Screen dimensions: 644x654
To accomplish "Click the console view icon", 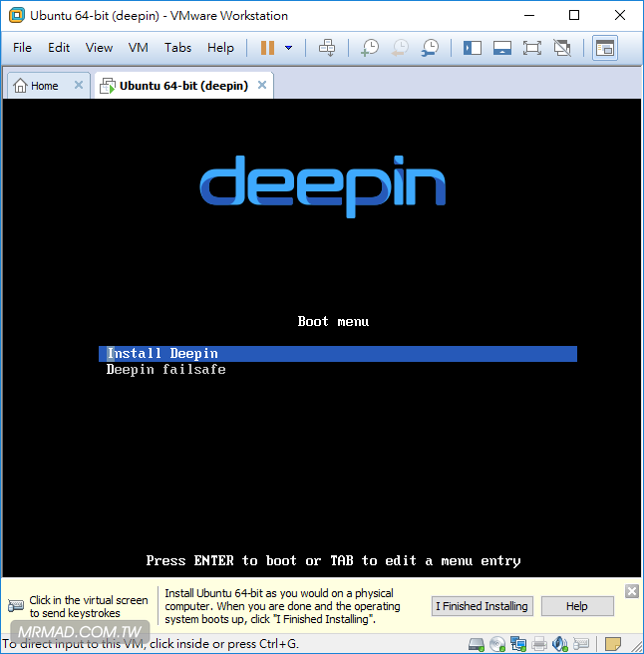I will point(604,48).
